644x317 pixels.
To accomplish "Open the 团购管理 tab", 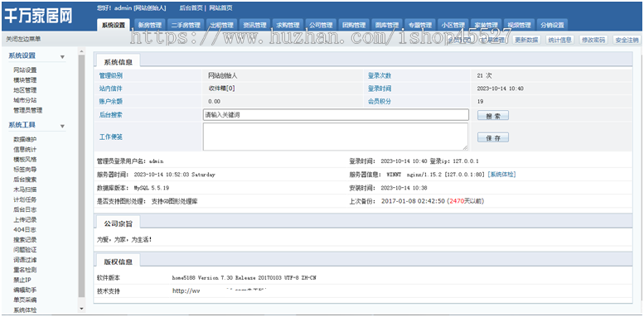I will point(354,25).
